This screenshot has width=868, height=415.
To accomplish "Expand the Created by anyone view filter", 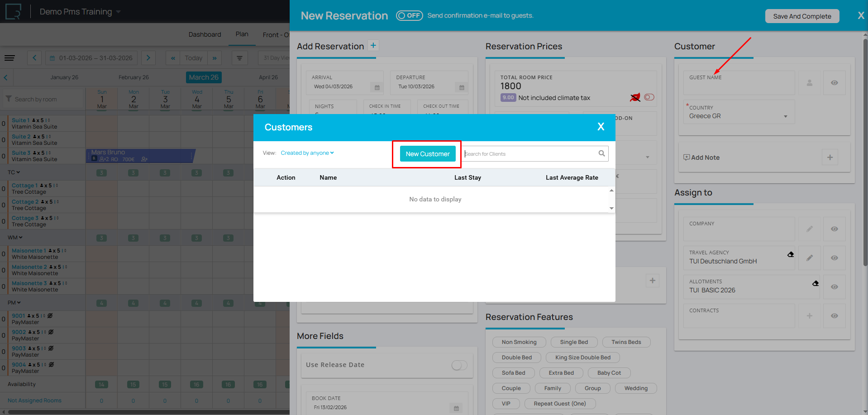I will (307, 153).
